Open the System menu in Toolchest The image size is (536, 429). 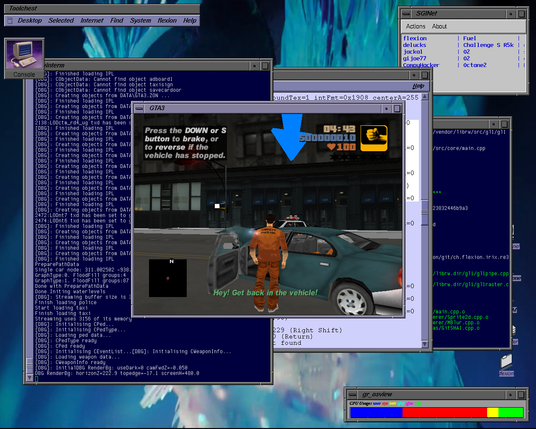(x=140, y=21)
